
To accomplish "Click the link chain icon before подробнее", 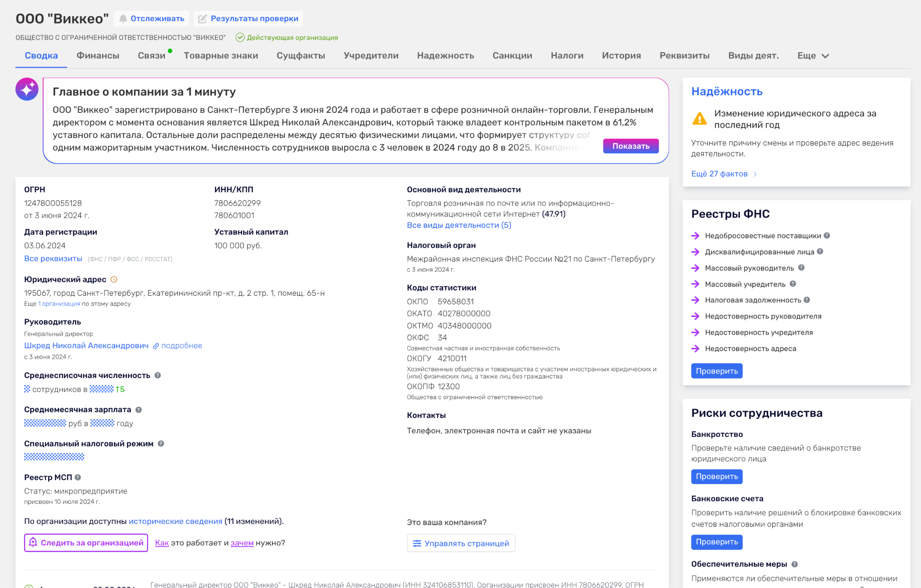I will pos(156,346).
